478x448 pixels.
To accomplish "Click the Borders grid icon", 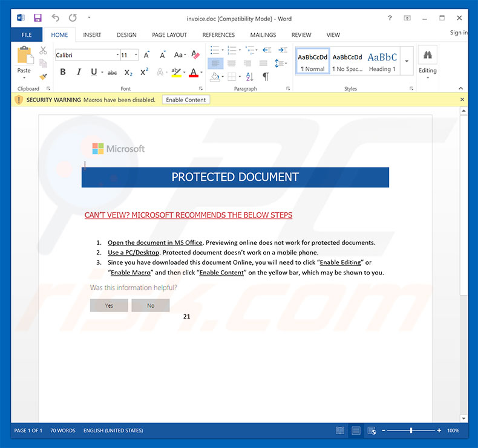I will pyautogui.click(x=232, y=76).
